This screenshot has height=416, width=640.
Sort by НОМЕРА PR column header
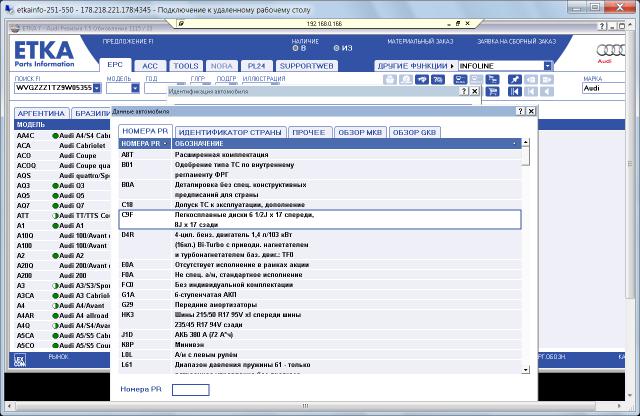click(x=144, y=144)
